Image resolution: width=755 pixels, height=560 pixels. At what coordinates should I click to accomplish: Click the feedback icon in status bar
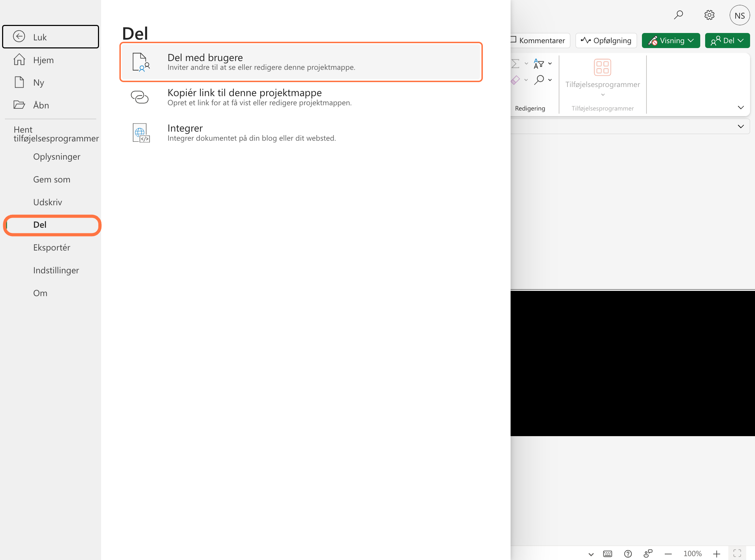pos(648,553)
